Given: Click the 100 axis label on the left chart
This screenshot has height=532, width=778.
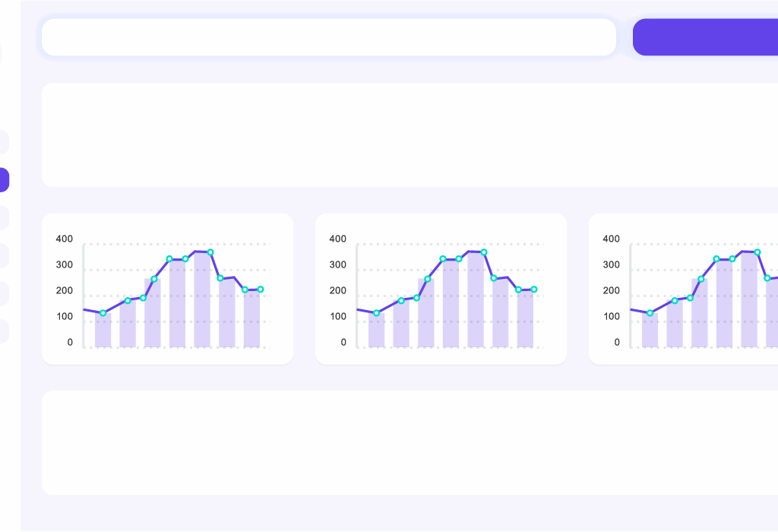Looking at the screenshot, I should (x=65, y=317).
